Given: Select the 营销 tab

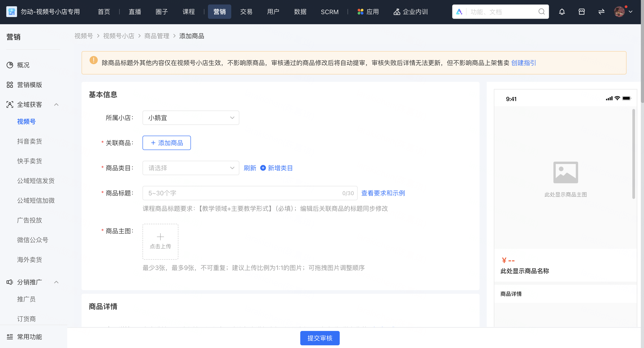Looking at the screenshot, I should (x=220, y=12).
